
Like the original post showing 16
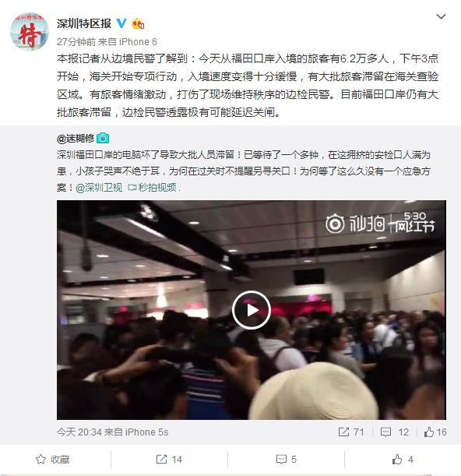pos(435,432)
